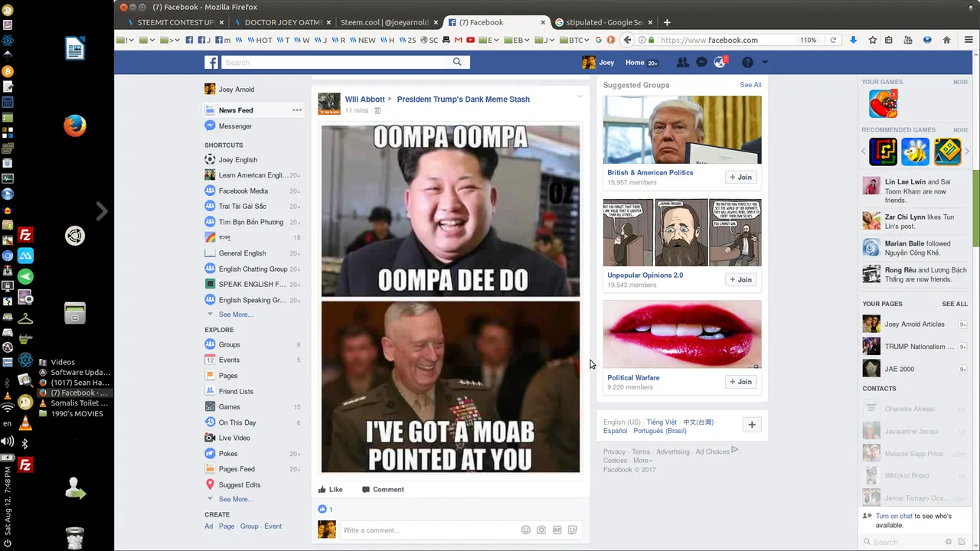Open the post options chevron on Will Abbott's post
The height and width of the screenshot is (551, 980).
(580, 96)
